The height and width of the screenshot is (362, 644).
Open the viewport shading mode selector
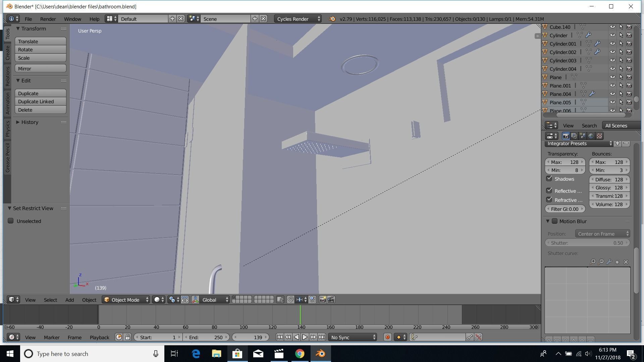[159, 300]
